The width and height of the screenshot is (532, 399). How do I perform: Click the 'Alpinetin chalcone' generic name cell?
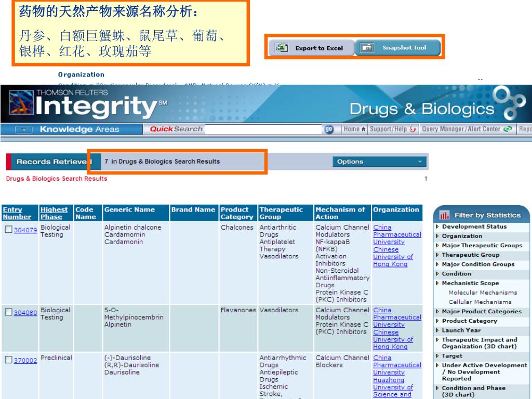(x=132, y=228)
